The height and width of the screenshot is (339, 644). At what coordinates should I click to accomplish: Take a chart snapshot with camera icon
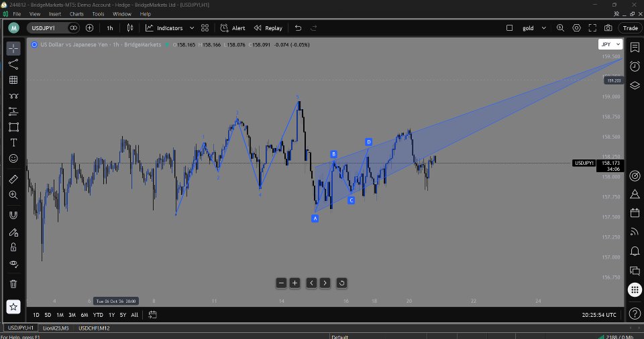[x=608, y=28]
